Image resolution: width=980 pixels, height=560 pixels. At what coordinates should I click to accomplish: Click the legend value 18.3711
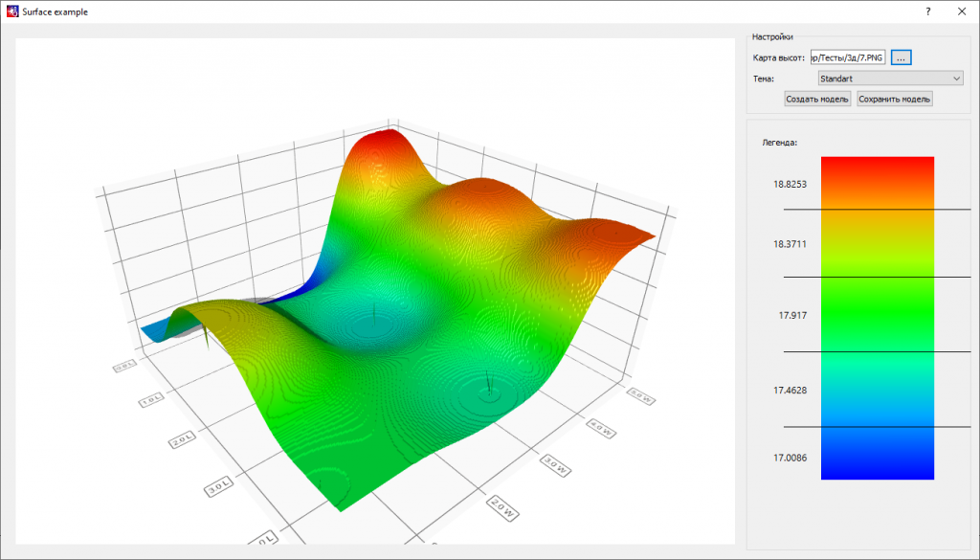pos(790,244)
